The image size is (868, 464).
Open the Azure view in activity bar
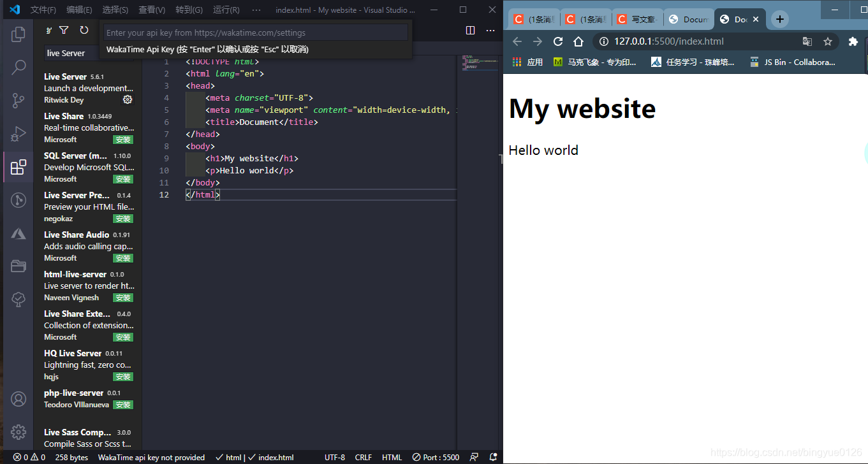[x=18, y=233]
